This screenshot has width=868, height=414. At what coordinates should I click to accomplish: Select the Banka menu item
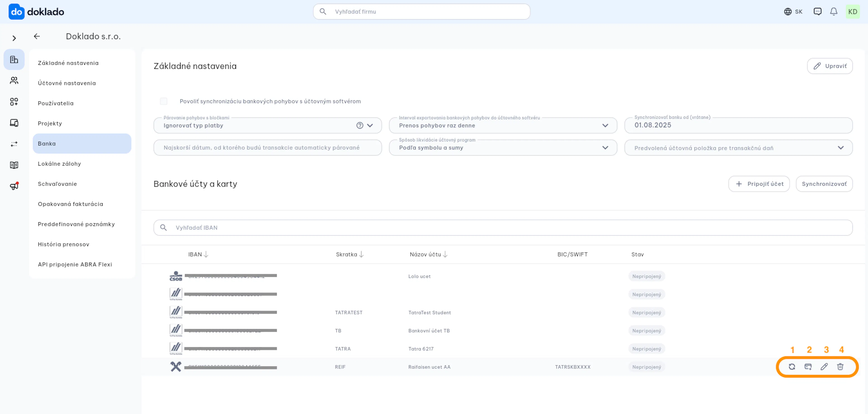pos(82,144)
